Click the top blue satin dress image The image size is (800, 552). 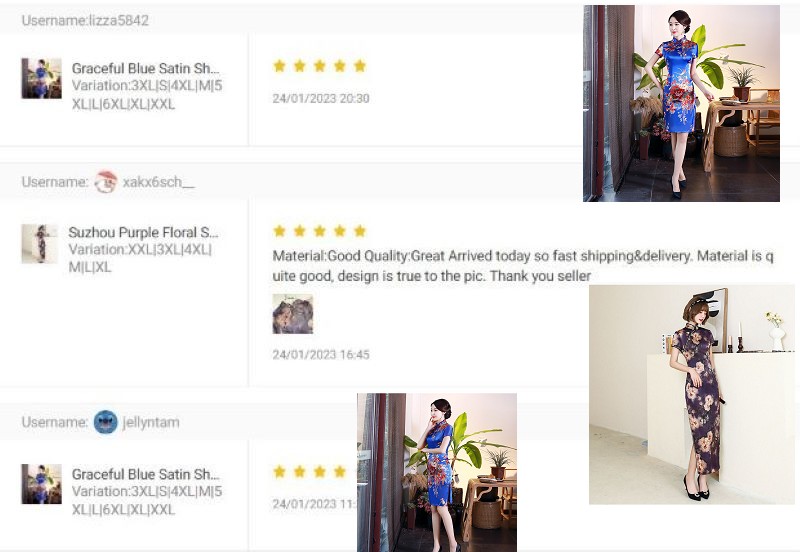coord(681,103)
